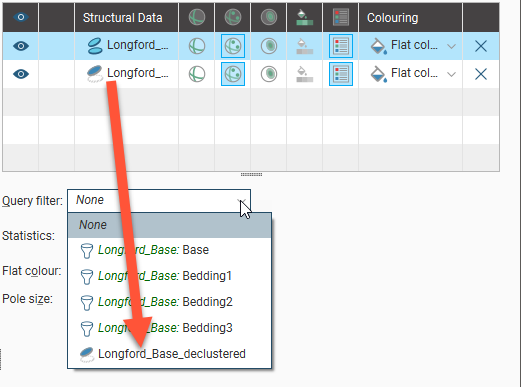Select Longford_Base_declustered in dropdown list
Image resolution: width=521 pixels, height=387 pixels.
tap(170, 354)
